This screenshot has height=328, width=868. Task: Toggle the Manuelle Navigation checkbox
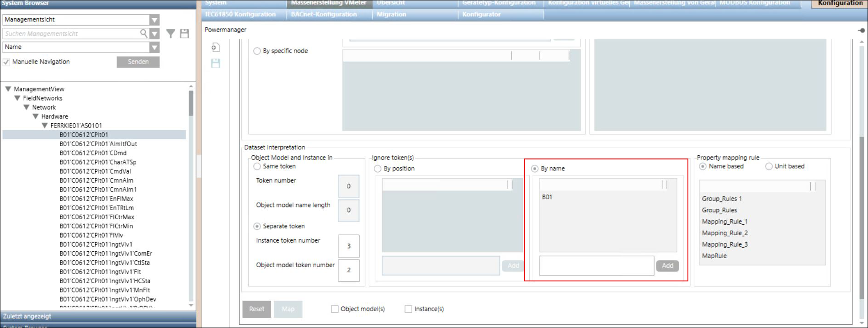pos(6,62)
